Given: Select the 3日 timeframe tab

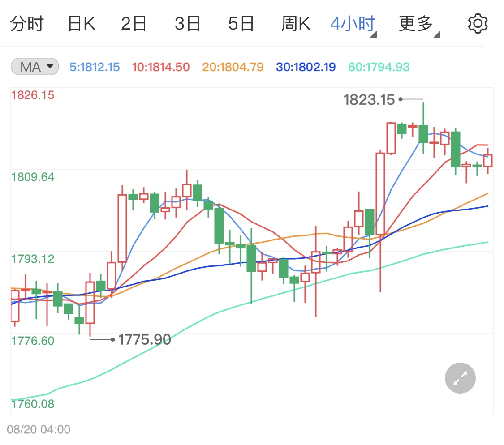Looking at the screenshot, I should [x=187, y=24].
